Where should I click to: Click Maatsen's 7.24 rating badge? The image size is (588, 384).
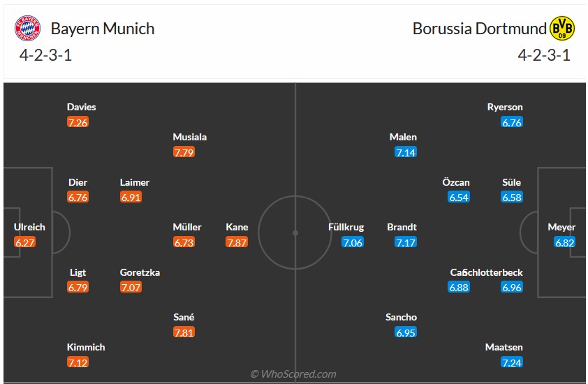click(x=512, y=362)
